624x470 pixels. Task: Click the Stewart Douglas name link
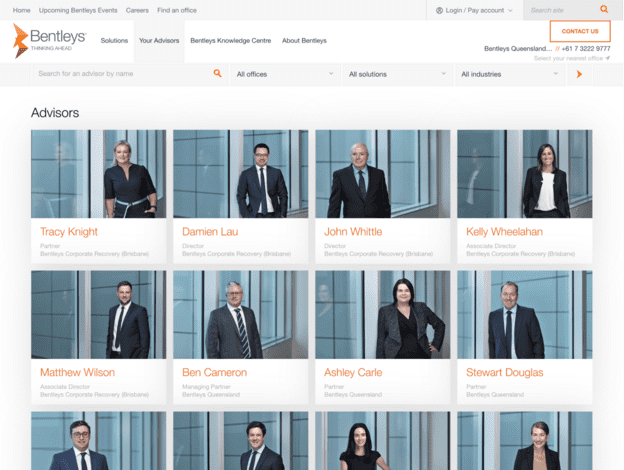click(x=505, y=372)
